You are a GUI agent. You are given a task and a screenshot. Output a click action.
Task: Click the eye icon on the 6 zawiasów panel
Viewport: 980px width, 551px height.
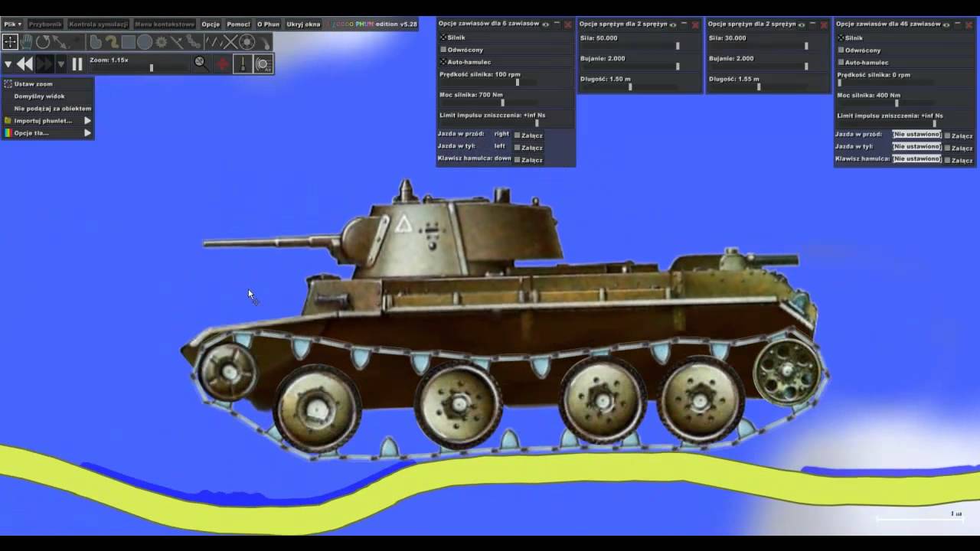click(545, 24)
